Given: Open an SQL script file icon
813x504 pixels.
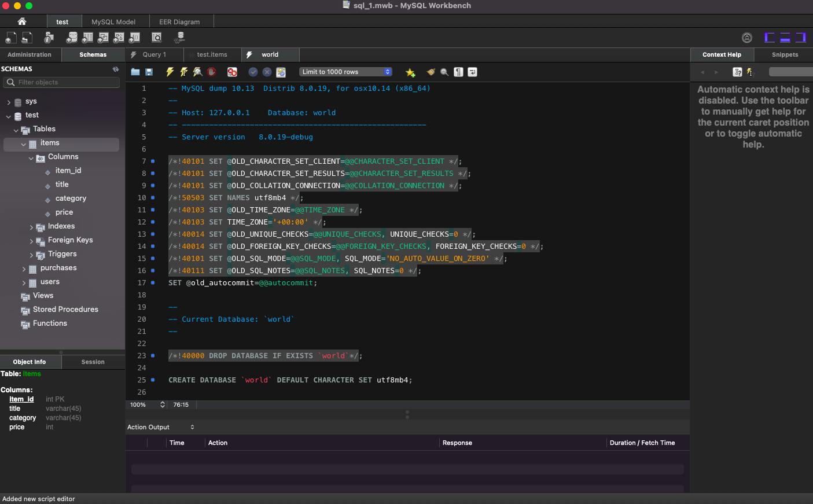Looking at the screenshot, I should point(27,38).
